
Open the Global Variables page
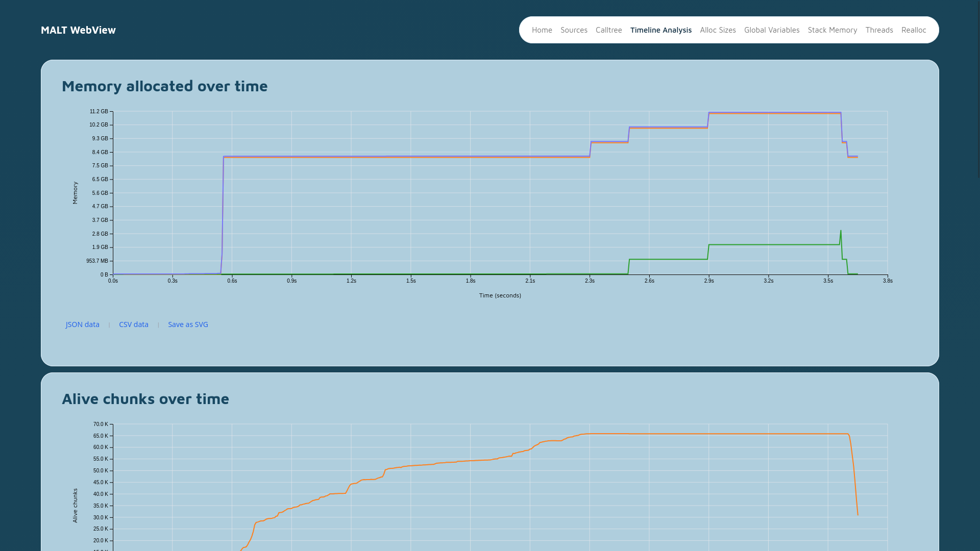[x=771, y=30]
